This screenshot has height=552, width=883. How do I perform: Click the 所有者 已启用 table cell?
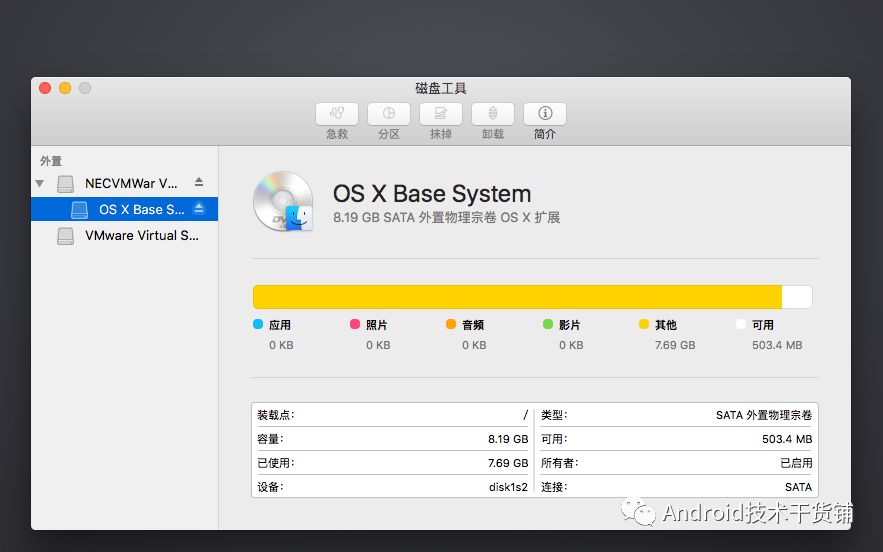pyautogui.click(x=676, y=463)
